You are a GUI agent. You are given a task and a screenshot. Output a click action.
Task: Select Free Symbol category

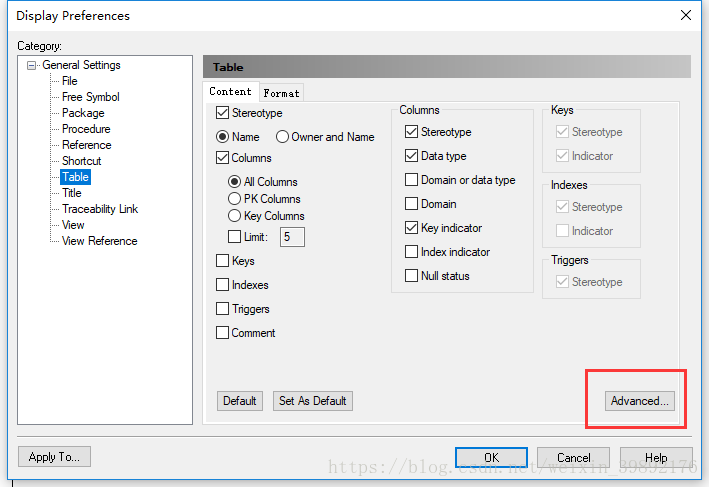(91, 97)
